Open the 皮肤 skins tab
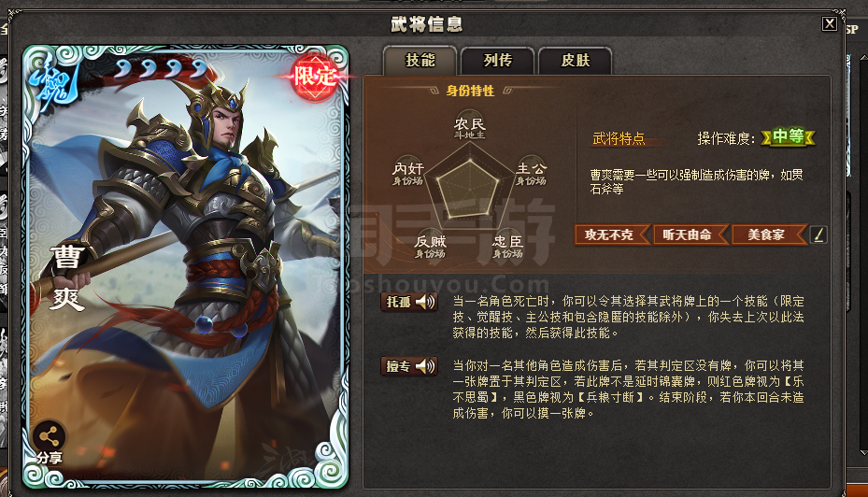This screenshot has width=868, height=497. tap(576, 61)
